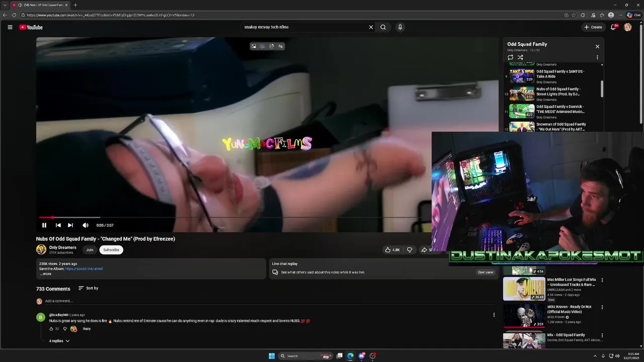
Task: Add page to favorites star icon
Action: (x=574, y=15)
